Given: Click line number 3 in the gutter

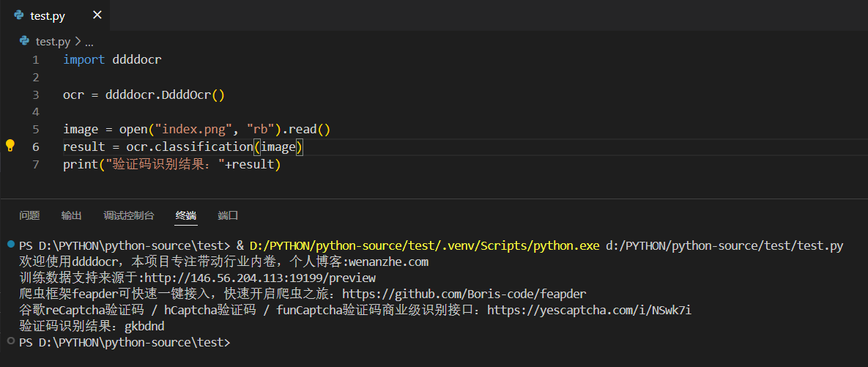Looking at the screenshot, I should tap(36, 94).
